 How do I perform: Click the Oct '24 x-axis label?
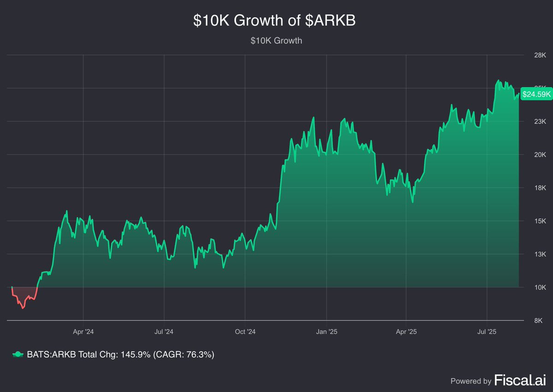(245, 331)
